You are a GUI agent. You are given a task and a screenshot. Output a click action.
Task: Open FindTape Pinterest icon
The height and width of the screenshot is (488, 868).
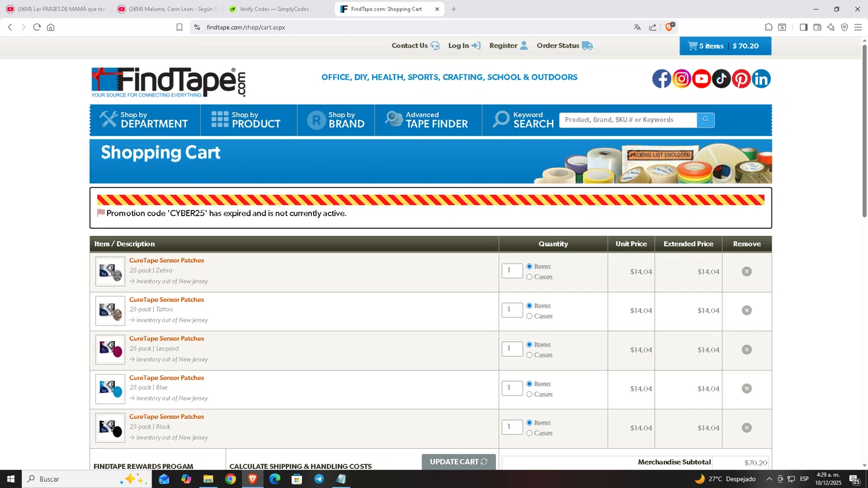pos(741,79)
